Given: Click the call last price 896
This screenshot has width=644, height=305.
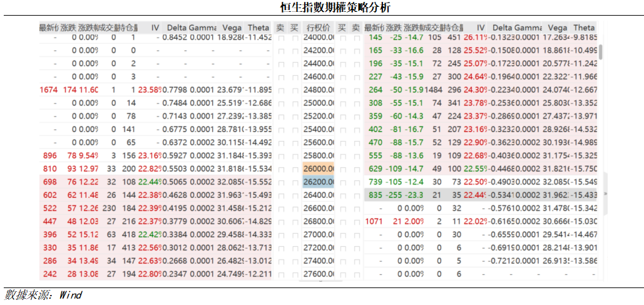Looking at the screenshot, I should pyautogui.click(x=50, y=156).
